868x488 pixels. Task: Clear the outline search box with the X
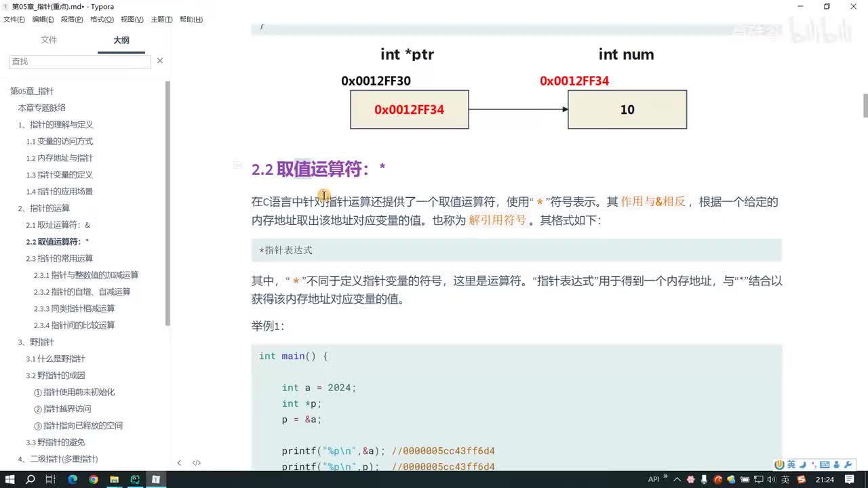[x=160, y=61]
